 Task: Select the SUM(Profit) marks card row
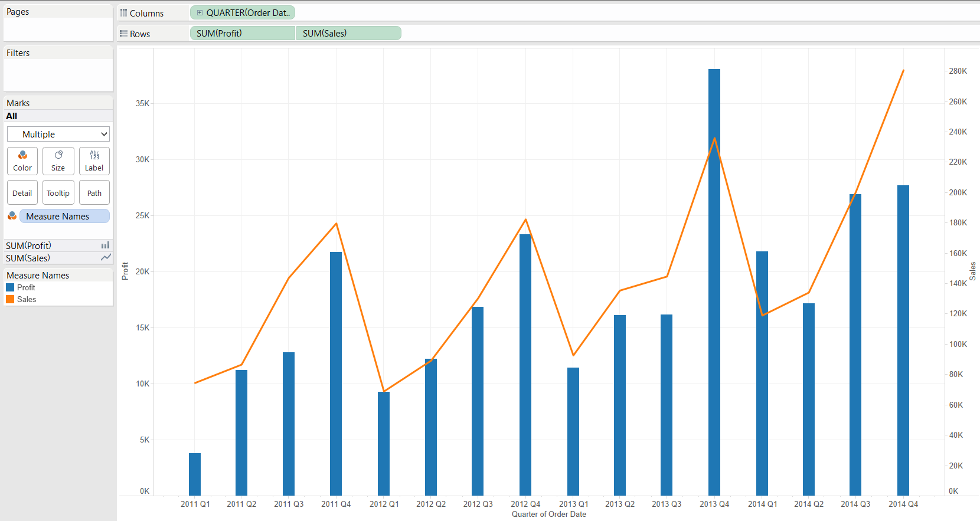coord(58,245)
